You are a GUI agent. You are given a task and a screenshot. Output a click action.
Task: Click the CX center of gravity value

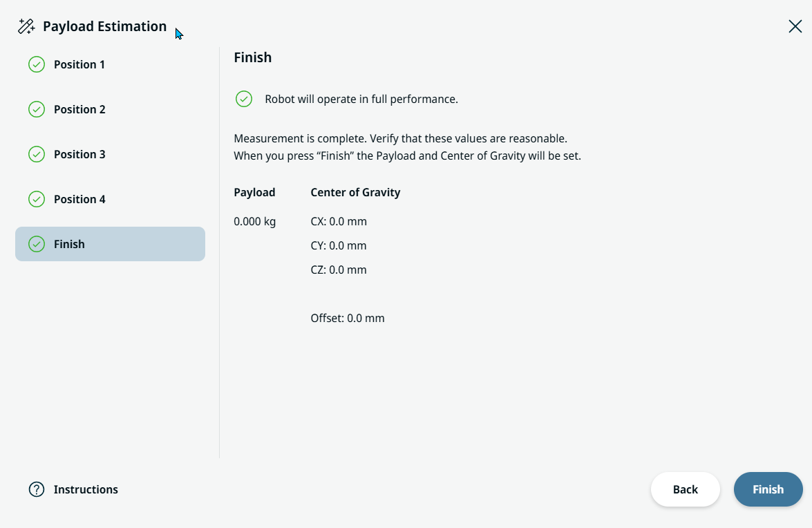339,222
